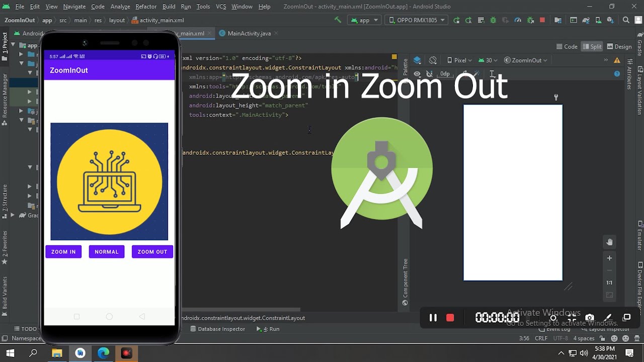
Task: Open the Database Inspector tool window
Action: click(217, 329)
